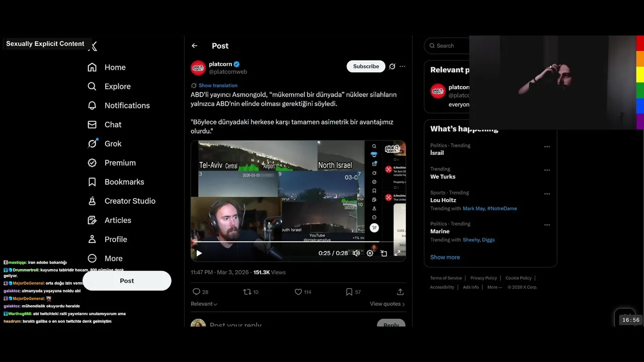This screenshot has height=362, width=644.
Task: Open more options for Marine trend
Action: [547, 225]
